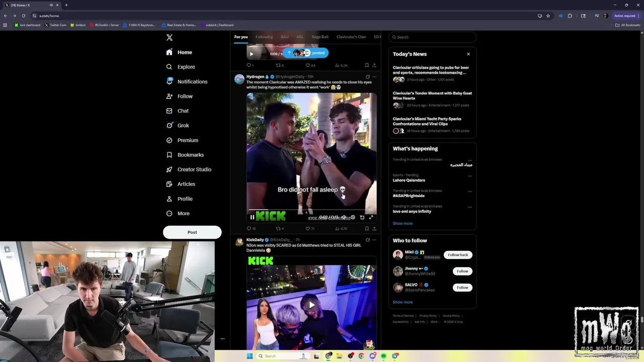Follow Jhonny
This screenshot has width=644, height=362.
click(x=462, y=271)
